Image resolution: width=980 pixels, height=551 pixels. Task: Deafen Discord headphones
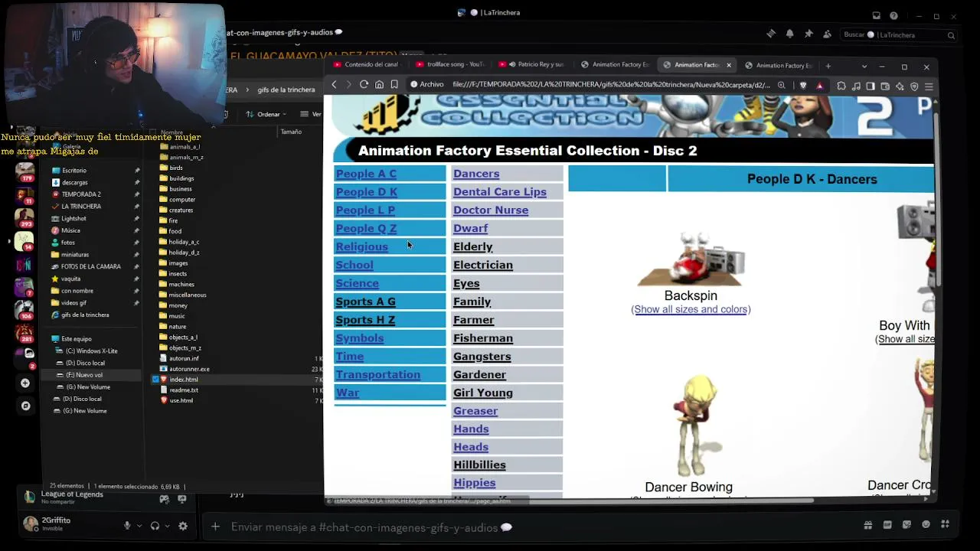point(155,526)
